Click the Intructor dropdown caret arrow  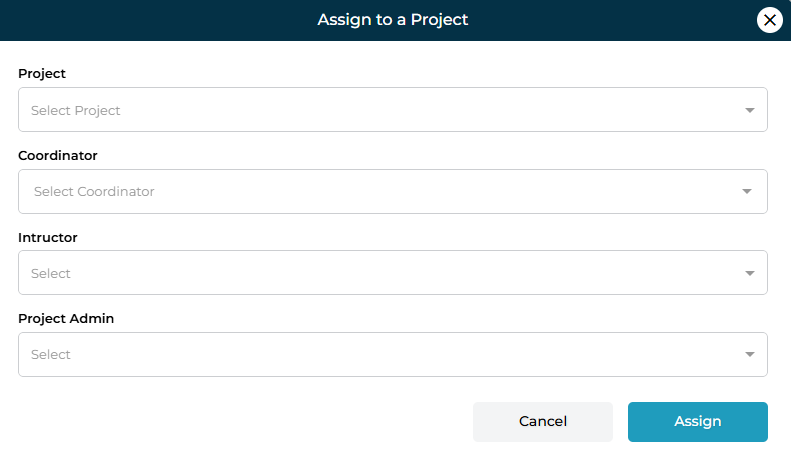click(750, 273)
